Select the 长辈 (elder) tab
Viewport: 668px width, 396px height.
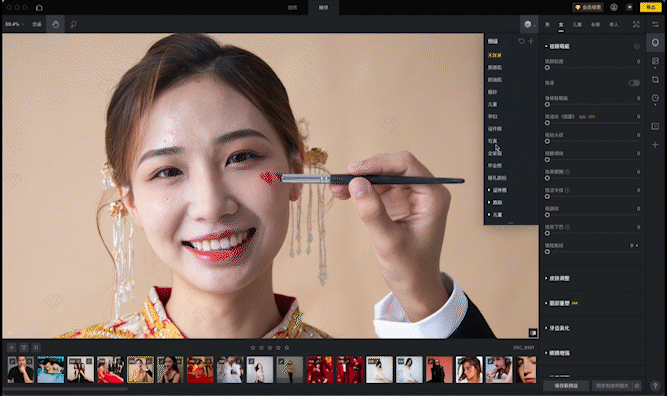(x=595, y=25)
